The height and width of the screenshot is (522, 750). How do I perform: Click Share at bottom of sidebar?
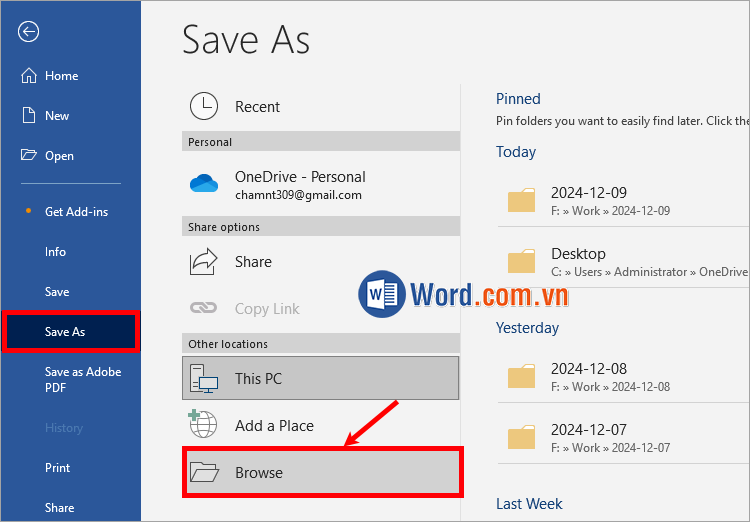(x=71, y=508)
